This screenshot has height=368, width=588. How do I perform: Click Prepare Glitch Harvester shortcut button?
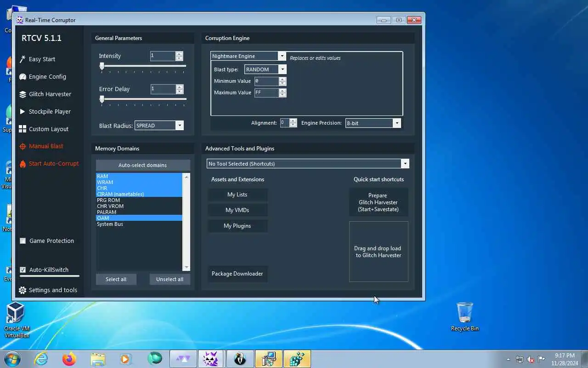(378, 202)
